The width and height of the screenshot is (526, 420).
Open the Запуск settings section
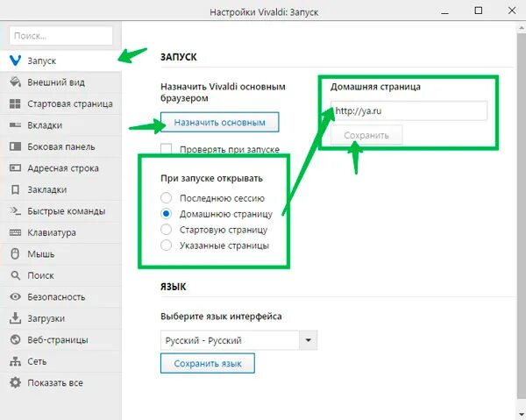pyautogui.click(x=60, y=61)
